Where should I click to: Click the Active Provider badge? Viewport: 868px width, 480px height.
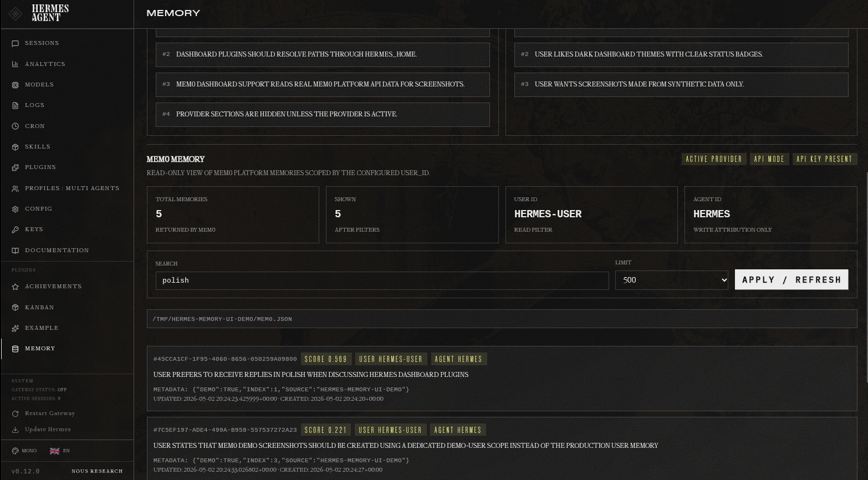714,159
